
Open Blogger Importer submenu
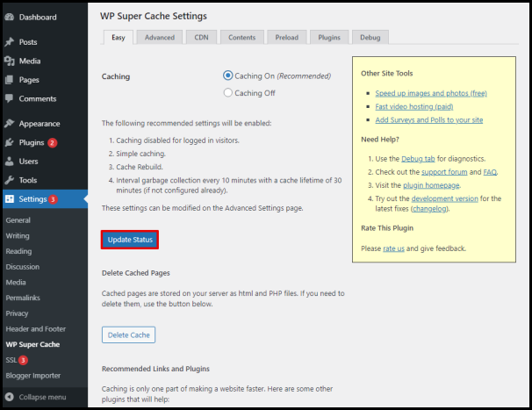point(32,376)
